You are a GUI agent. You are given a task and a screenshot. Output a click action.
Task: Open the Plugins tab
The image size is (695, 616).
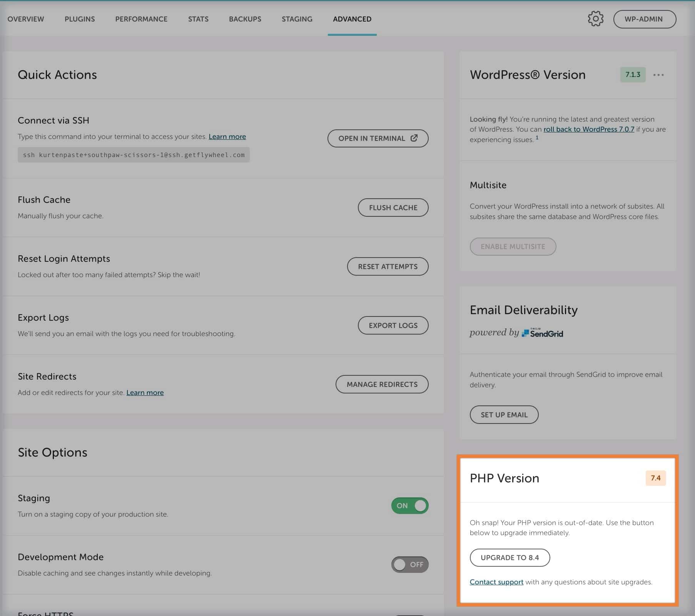point(80,19)
